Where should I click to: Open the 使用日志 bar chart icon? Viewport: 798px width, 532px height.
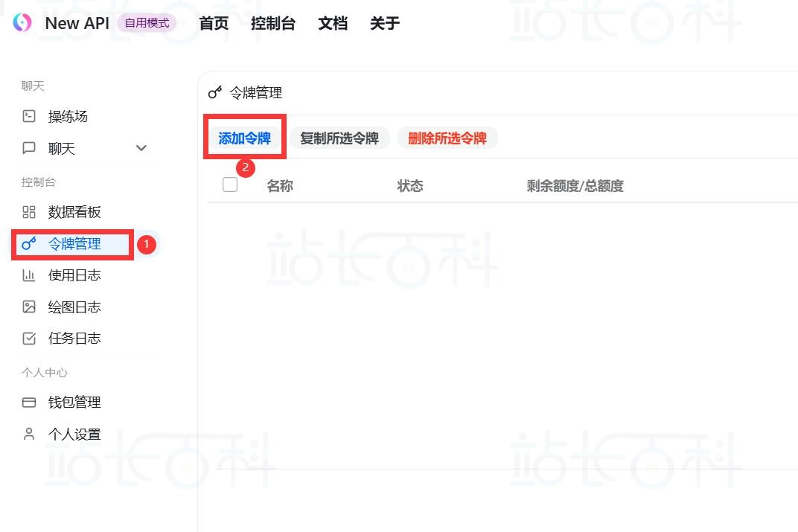[x=29, y=275]
